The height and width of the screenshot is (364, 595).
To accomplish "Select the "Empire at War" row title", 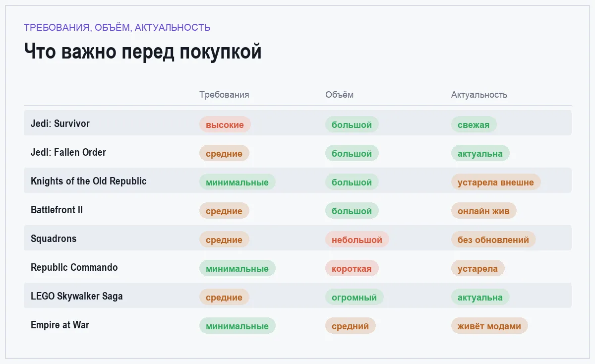I will pos(60,325).
